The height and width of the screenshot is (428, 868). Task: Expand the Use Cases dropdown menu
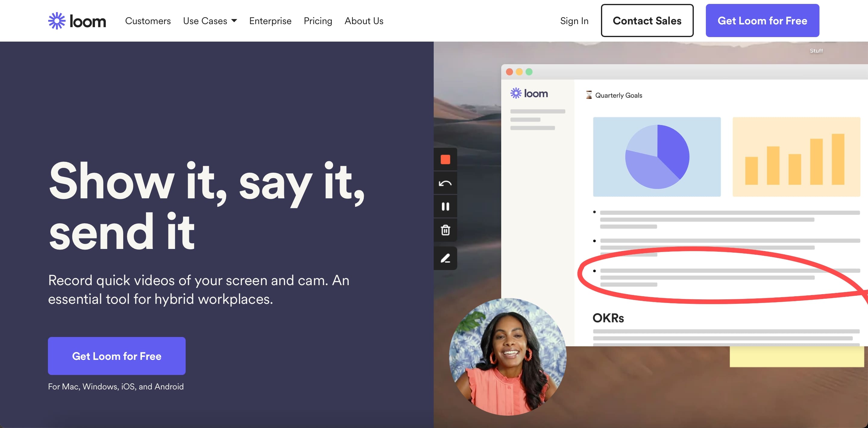coord(210,21)
